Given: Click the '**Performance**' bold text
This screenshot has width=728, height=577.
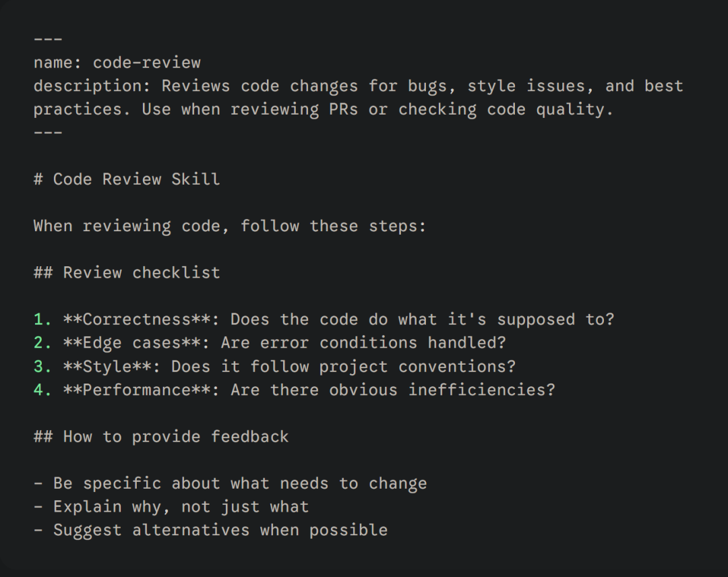Looking at the screenshot, I should point(137,390).
